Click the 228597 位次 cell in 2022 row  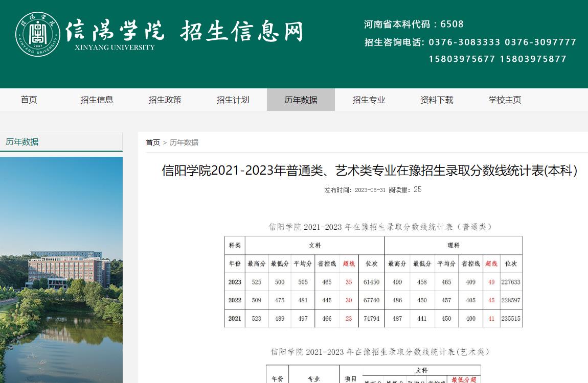point(511,300)
